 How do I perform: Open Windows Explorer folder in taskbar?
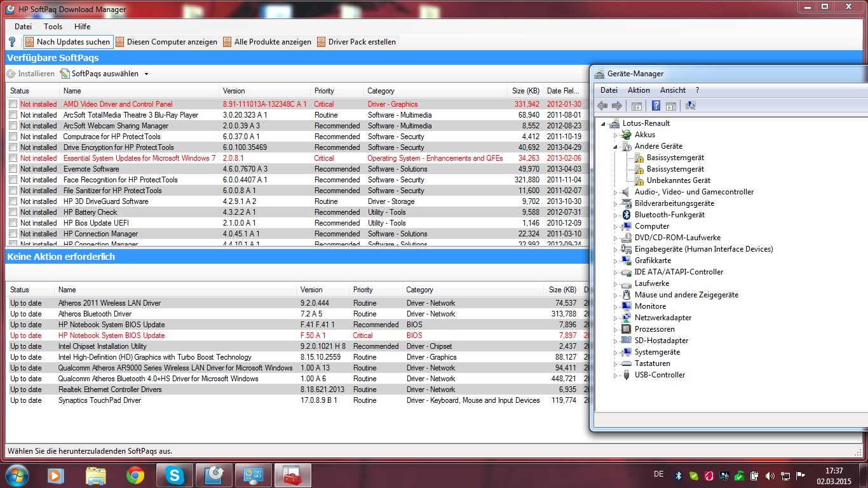point(95,475)
